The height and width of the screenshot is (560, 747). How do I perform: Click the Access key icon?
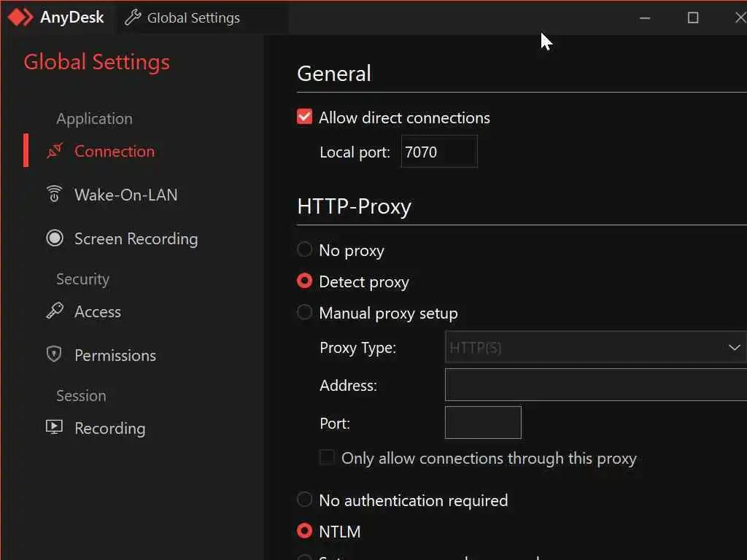55,311
